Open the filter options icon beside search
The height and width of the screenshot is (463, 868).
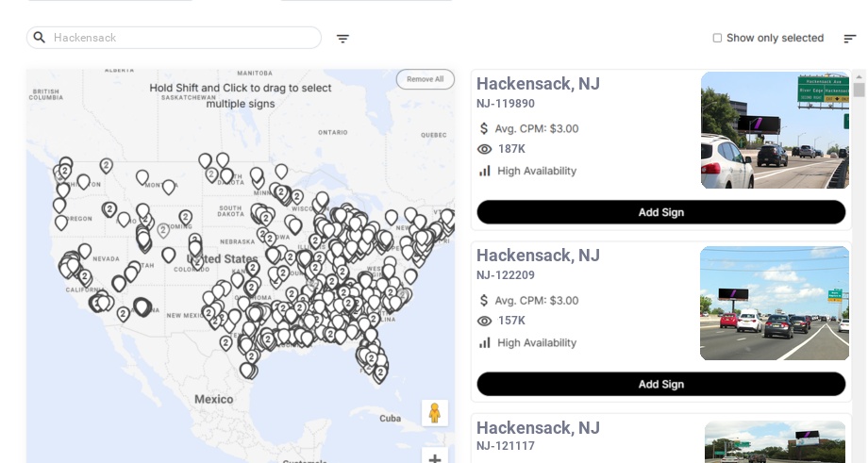(x=342, y=39)
